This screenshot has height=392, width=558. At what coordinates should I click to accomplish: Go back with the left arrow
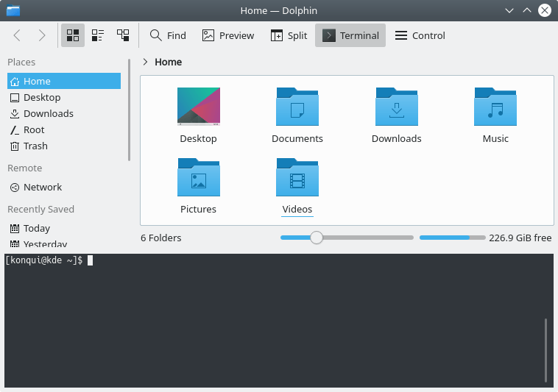tap(17, 35)
